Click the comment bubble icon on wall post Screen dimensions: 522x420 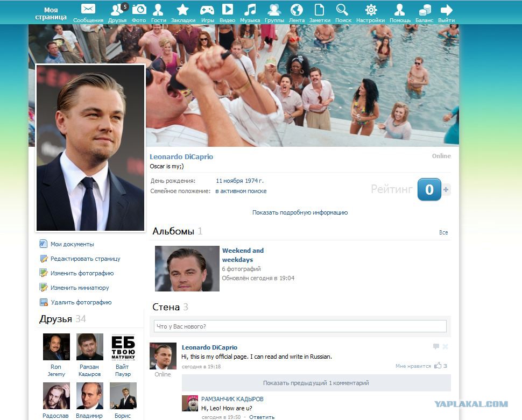[436, 346]
